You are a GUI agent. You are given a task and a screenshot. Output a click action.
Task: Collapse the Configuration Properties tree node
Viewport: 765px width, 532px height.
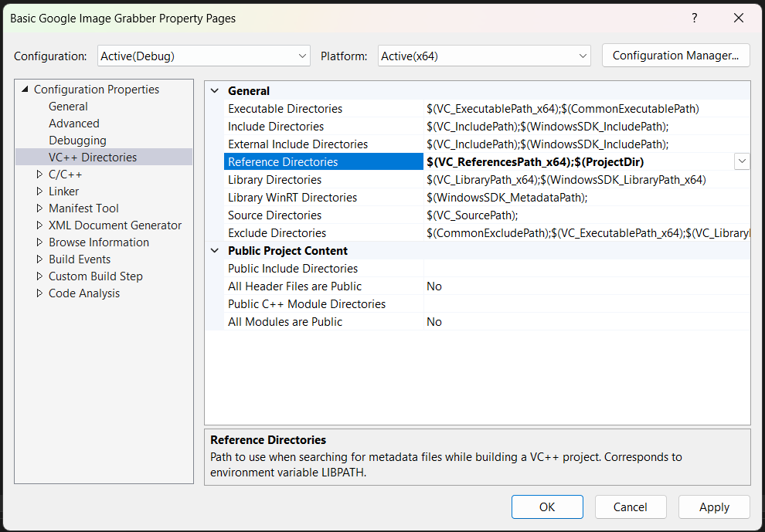(x=25, y=90)
